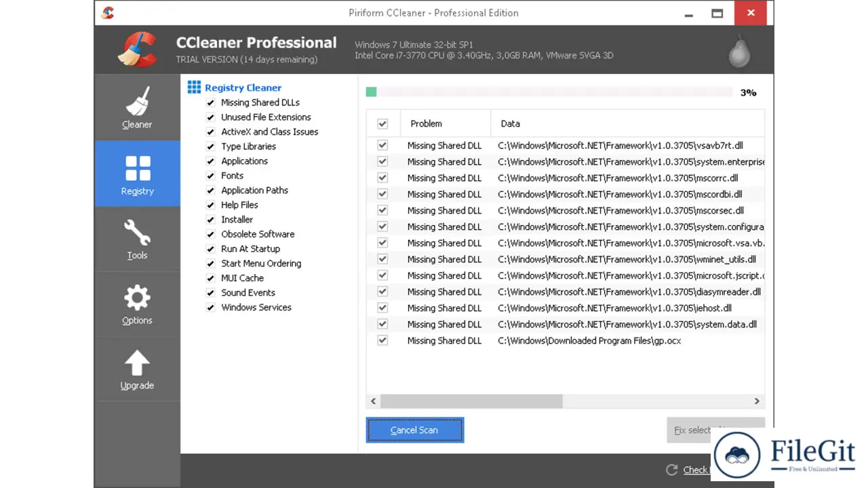This screenshot has width=868, height=488.
Task: Select the system.configura Missing Shared DLL path
Action: coord(631,226)
